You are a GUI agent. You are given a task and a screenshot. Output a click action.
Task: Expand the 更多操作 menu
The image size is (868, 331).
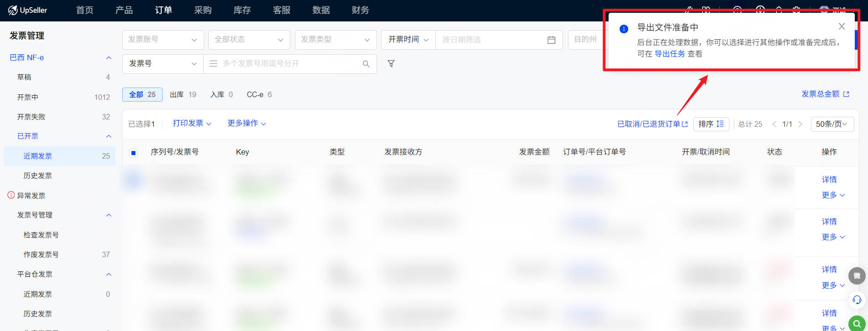[247, 124]
